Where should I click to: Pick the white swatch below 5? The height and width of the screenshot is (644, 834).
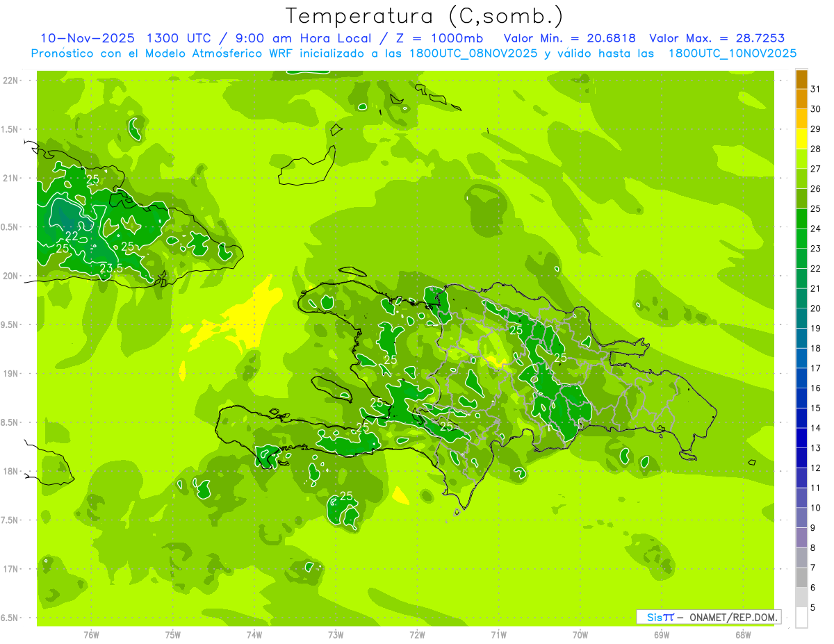click(801, 618)
